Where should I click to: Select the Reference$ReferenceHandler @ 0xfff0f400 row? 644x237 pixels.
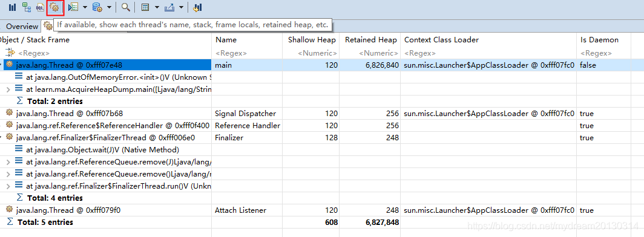tap(315, 126)
